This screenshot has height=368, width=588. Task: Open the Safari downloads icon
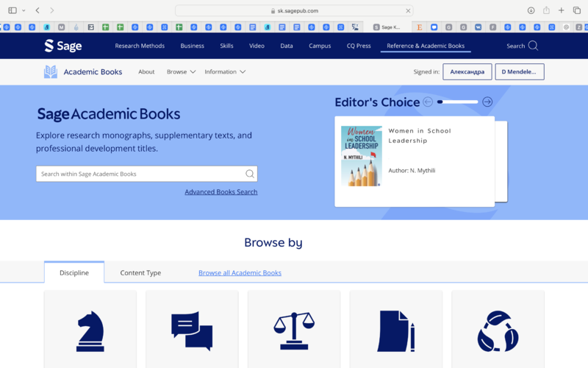[531, 10]
